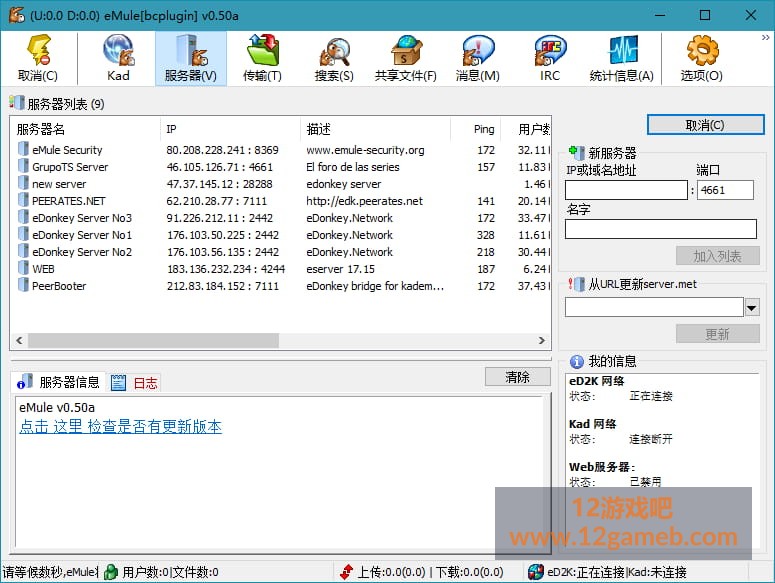Screen dimensions: 775x583
Task: Open the server.met URL dropdown arrow
Action: [x=752, y=308]
